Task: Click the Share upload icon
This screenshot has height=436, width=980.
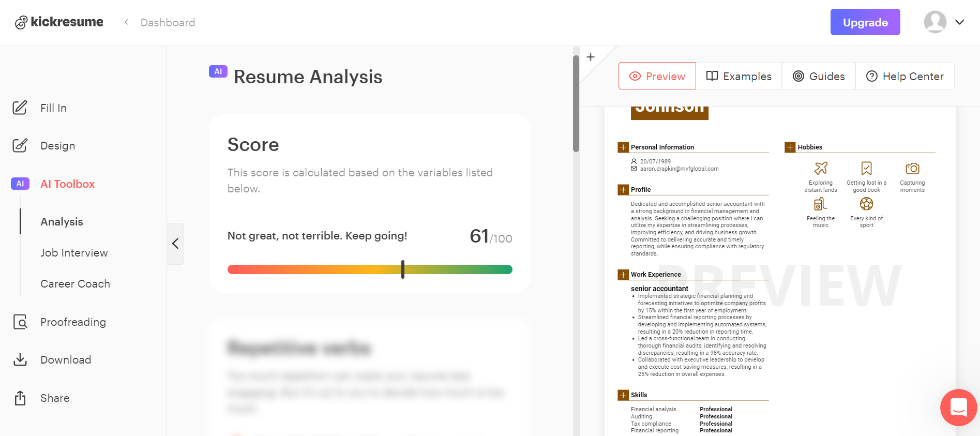Action: tap(20, 398)
